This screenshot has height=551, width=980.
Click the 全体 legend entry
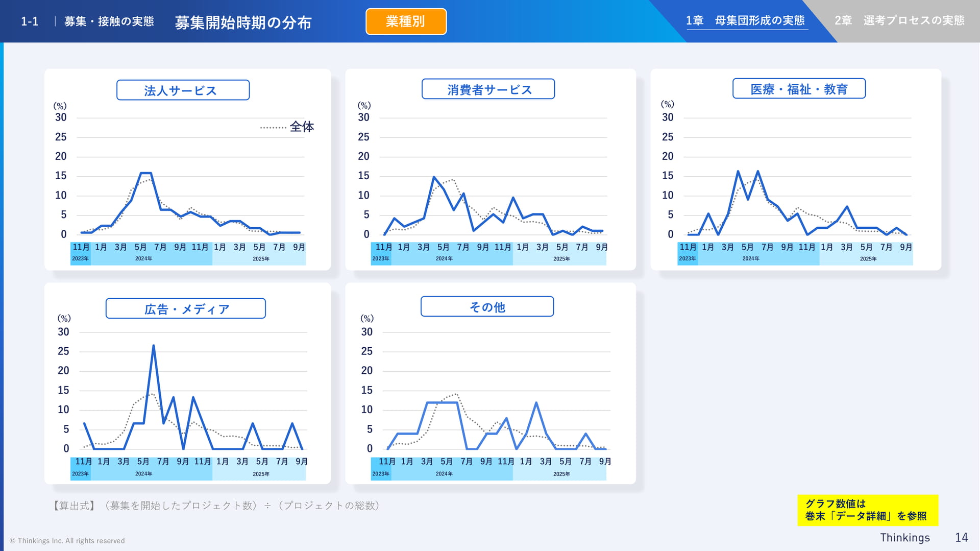[x=287, y=127]
